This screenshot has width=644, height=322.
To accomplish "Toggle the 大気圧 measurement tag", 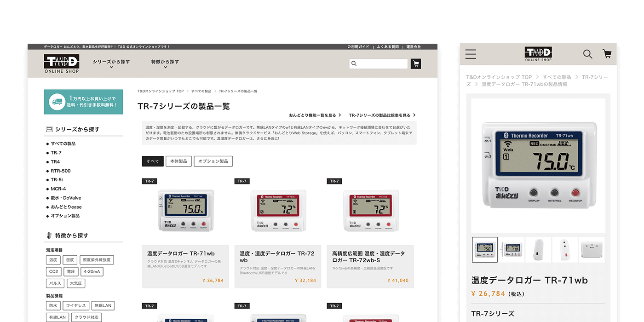I will [76, 283].
